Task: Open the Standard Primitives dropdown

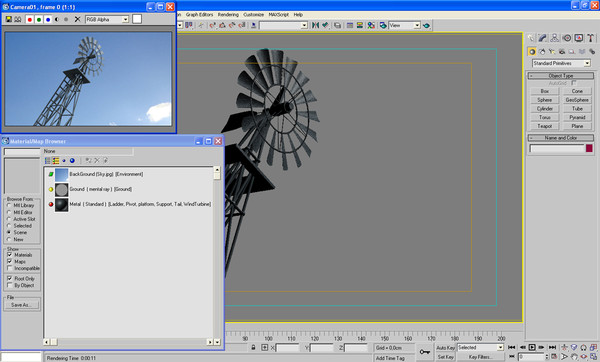Action: 561,63
